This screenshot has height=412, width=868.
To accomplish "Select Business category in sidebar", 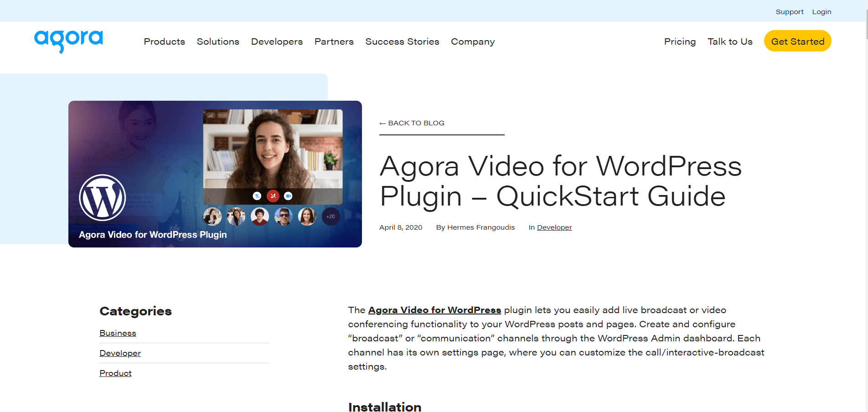I will click(118, 333).
